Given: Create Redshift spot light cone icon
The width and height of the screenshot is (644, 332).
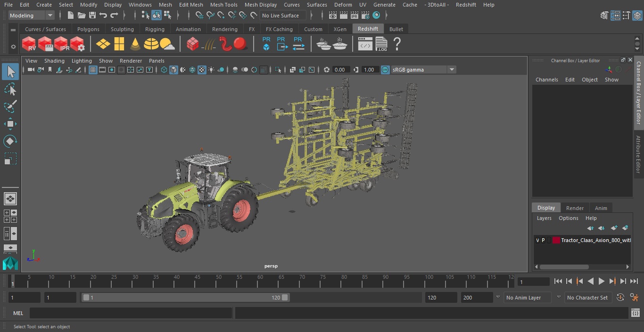Looking at the screenshot, I should (135, 44).
